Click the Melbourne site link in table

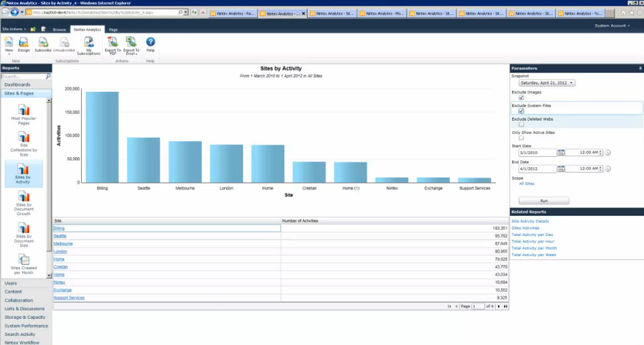pos(63,244)
